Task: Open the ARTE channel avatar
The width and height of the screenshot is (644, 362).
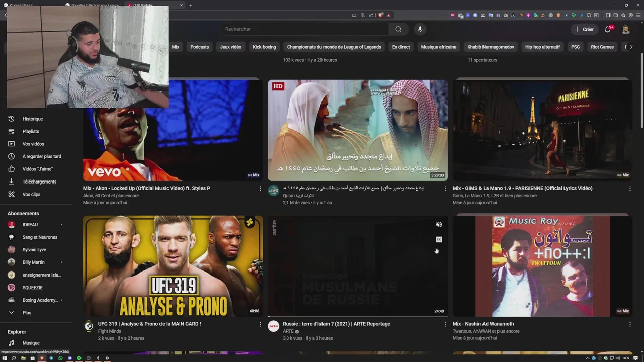Action: coord(273,326)
